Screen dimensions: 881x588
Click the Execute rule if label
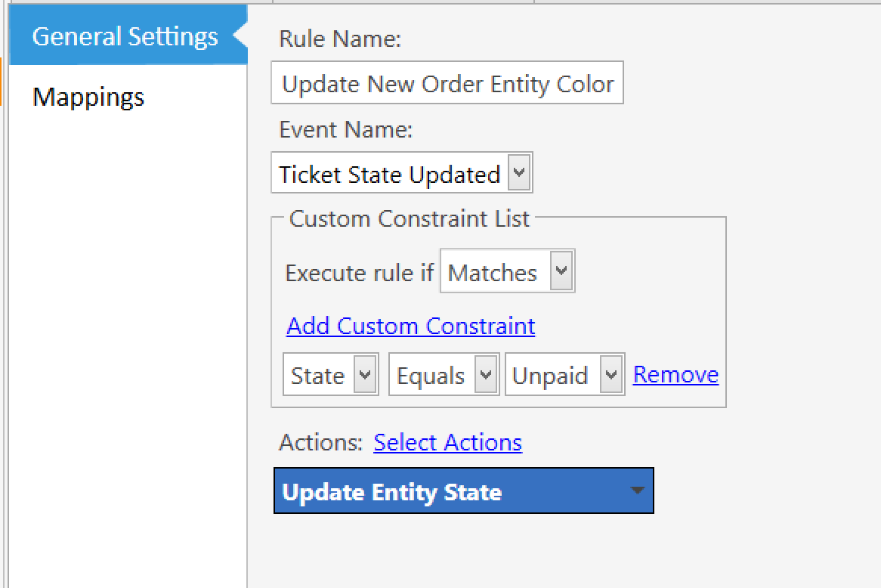pyautogui.click(x=360, y=273)
